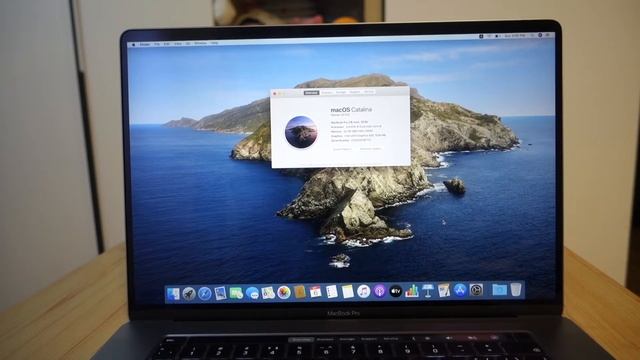The height and width of the screenshot is (360, 640).
Task: Open System Preferences gear icon
Action: (x=476, y=290)
